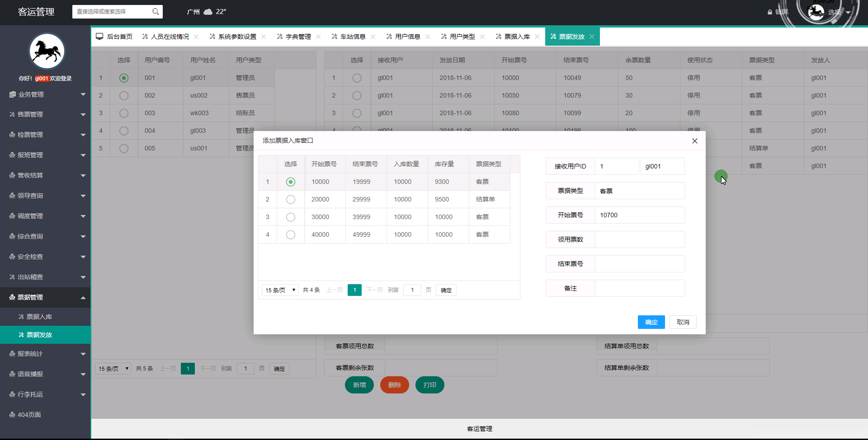Click the 锁屏 lock icon
Viewport: 868px width, 440px height.
point(770,12)
